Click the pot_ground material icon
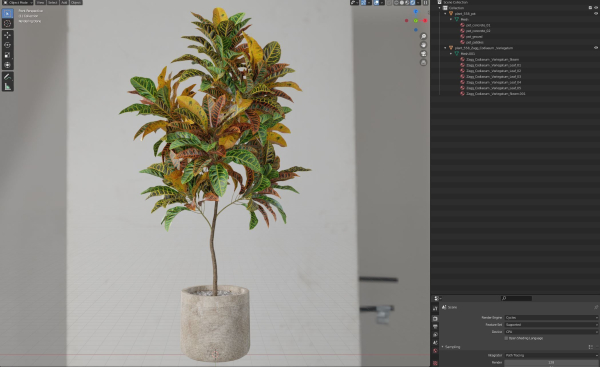Viewport: 600px width, 367px height. click(x=462, y=37)
